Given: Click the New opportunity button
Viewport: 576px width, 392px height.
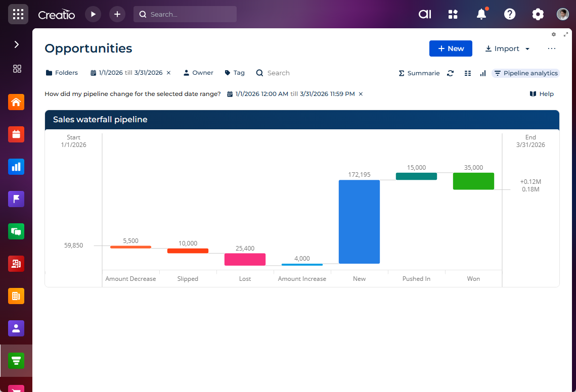Looking at the screenshot, I should pos(451,48).
